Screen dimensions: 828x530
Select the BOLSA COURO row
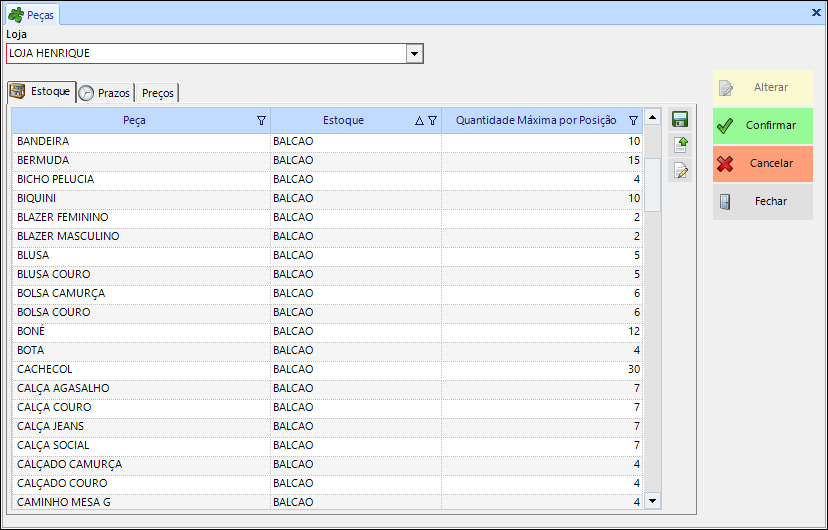[327, 313]
